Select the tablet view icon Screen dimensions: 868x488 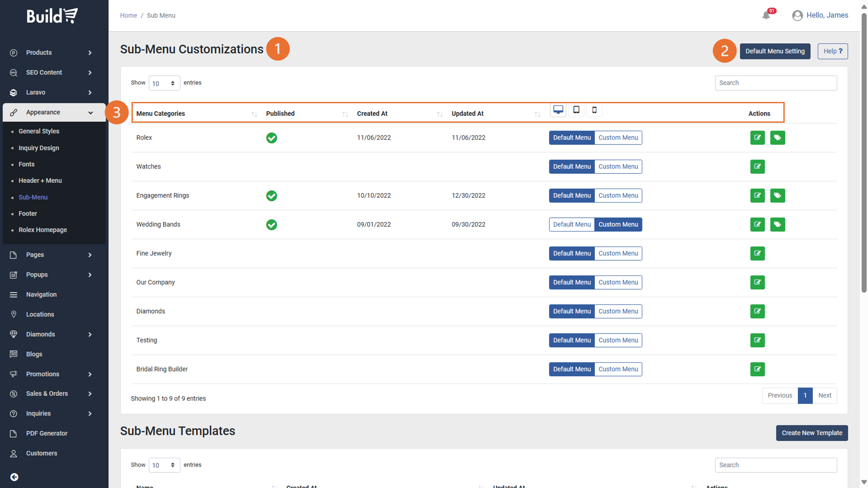point(576,110)
